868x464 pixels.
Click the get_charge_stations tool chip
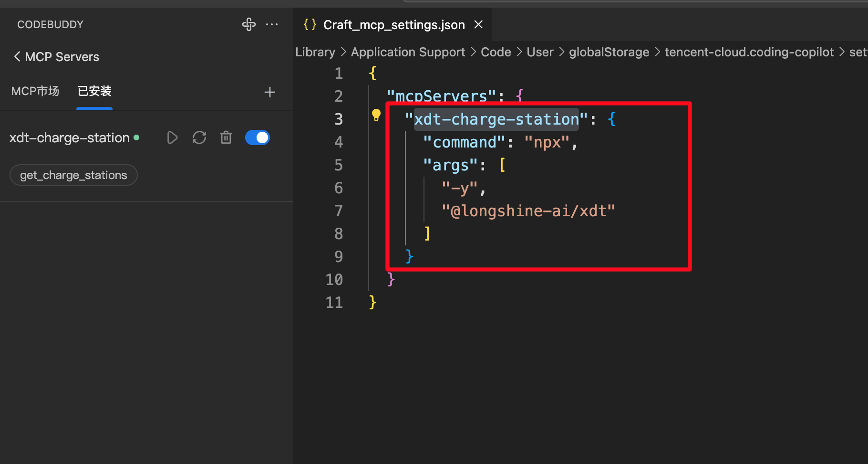(73, 175)
